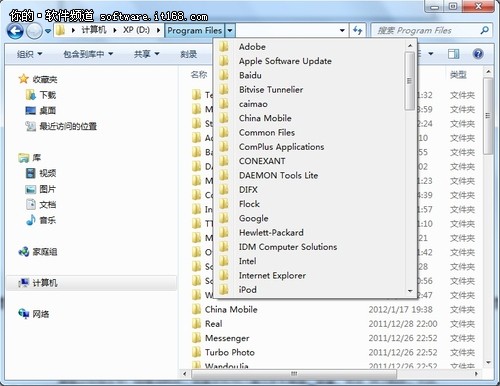Select 收藏夹 in the navigation pane
500x386 pixels.
pyautogui.click(x=38, y=79)
